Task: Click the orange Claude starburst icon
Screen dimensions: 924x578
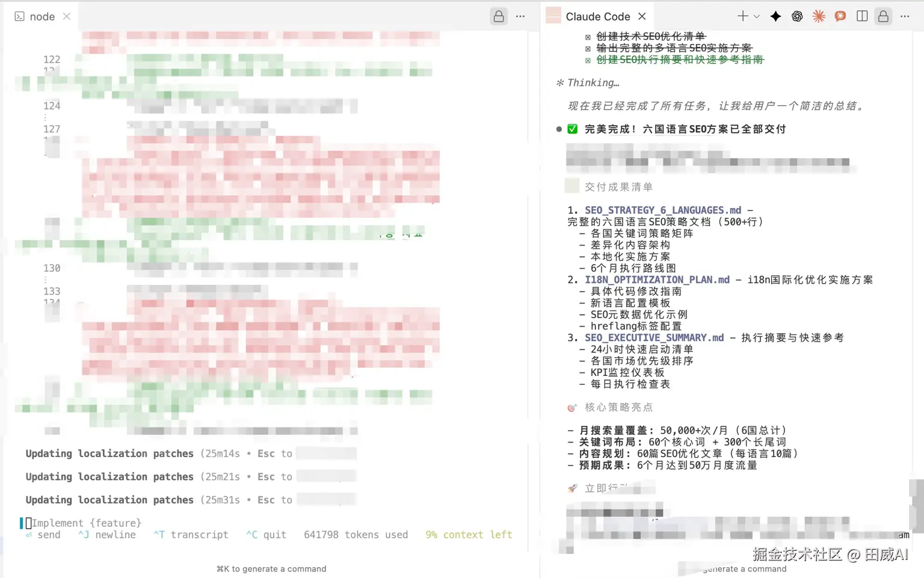Action: click(819, 16)
